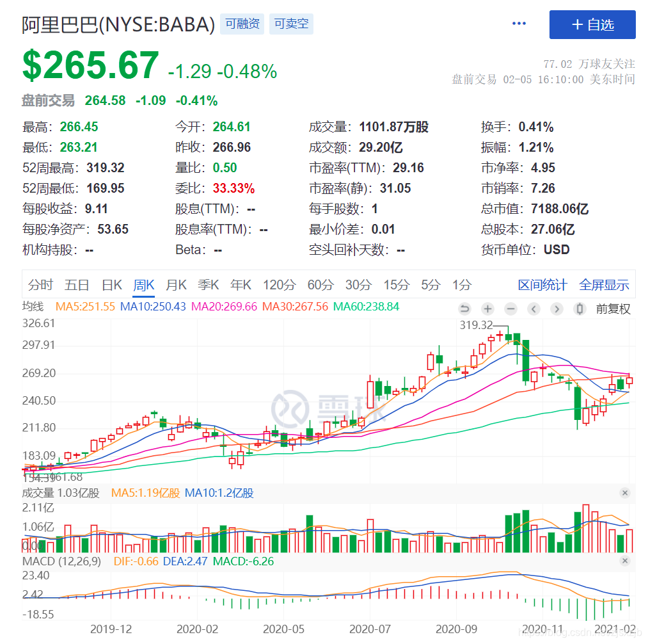
Task: Click the 2020-05 date axis label
Action: (283, 629)
